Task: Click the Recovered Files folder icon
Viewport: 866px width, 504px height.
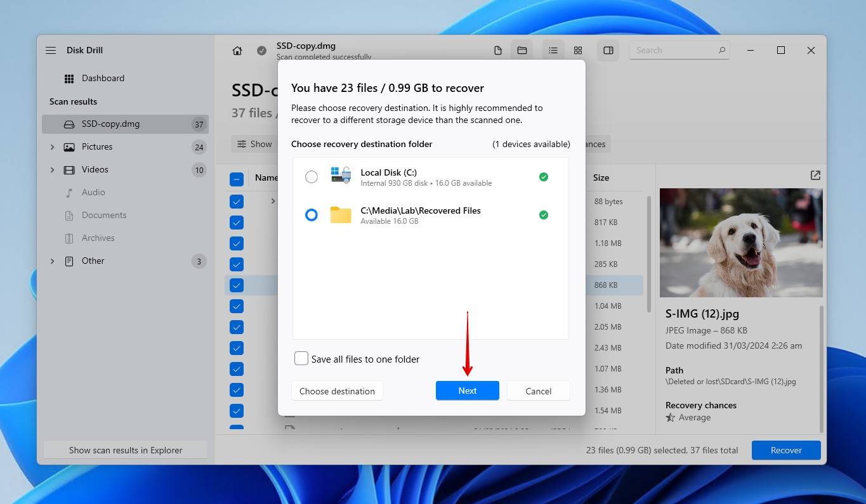Action: tap(341, 215)
